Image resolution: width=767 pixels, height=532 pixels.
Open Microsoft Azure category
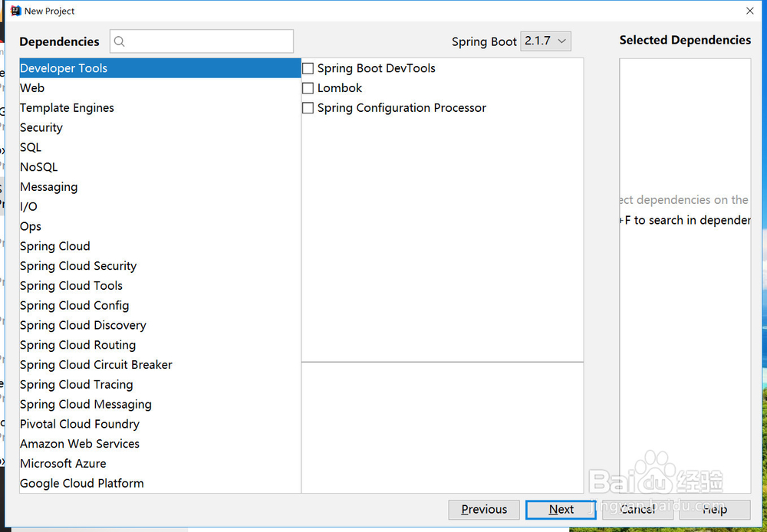coord(160,464)
